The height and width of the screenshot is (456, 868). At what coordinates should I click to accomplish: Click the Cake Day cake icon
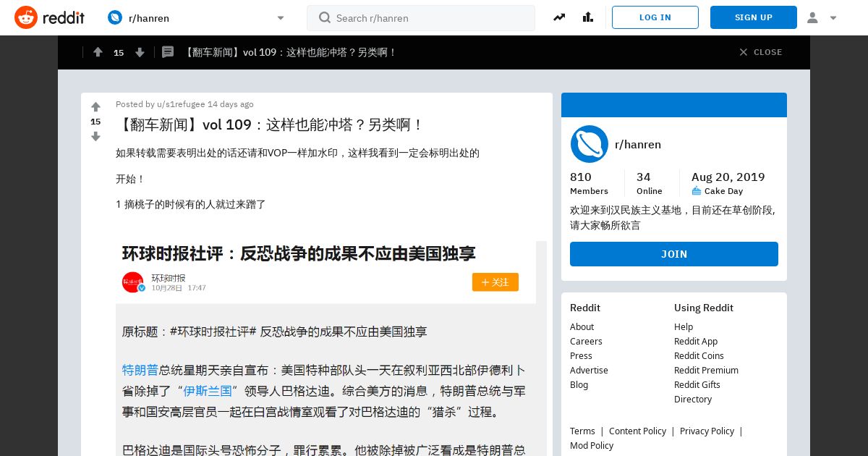(697, 191)
